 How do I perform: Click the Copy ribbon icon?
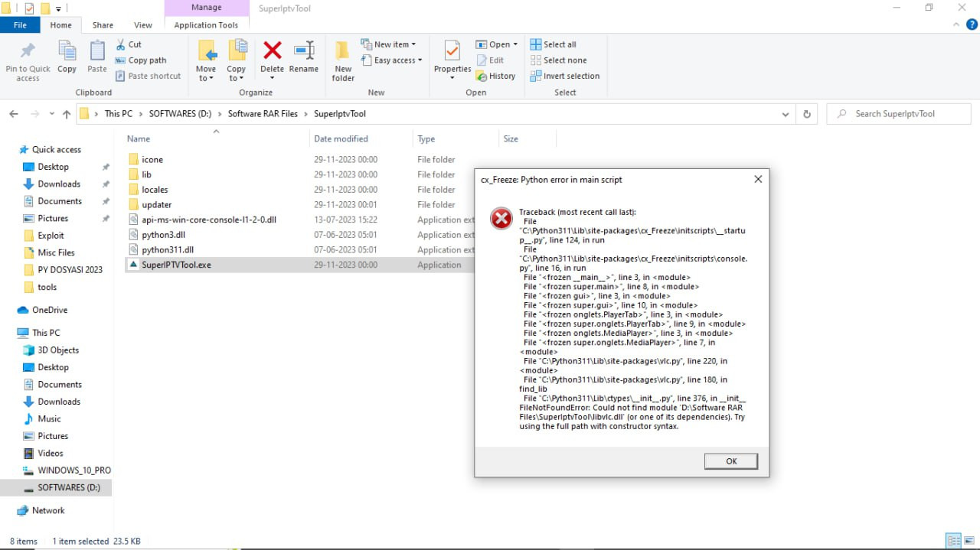pos(67,51)
